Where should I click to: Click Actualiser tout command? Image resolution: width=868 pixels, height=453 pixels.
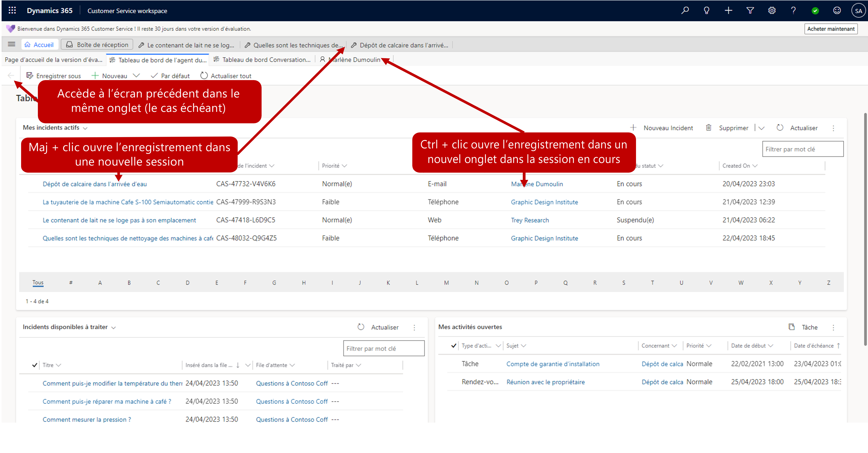226,76
